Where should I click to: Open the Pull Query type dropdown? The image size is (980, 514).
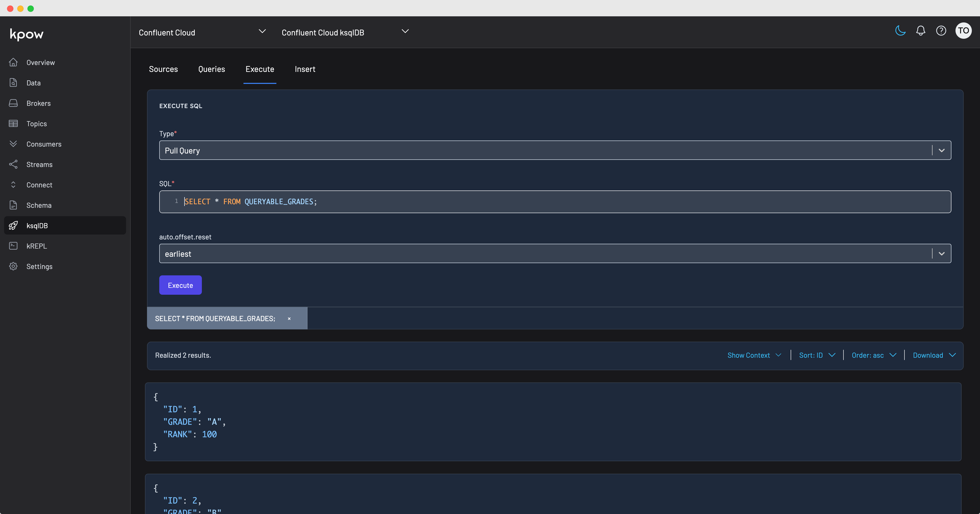coord(941,150)
